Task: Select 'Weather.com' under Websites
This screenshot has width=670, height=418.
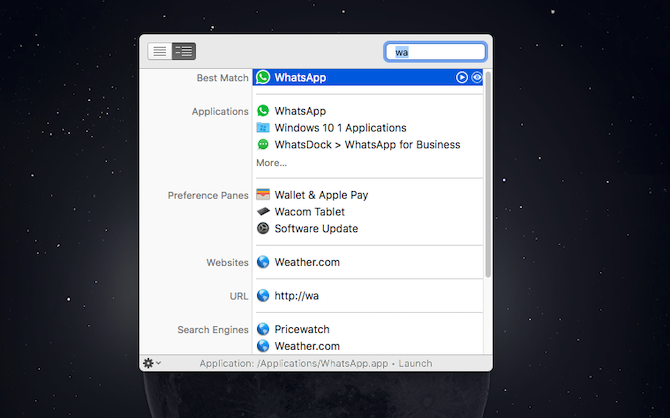Action: point(307,262)
